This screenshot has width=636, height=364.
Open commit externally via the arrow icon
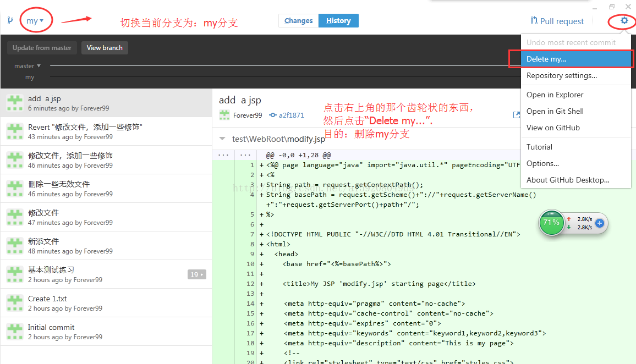click(517, 115)
